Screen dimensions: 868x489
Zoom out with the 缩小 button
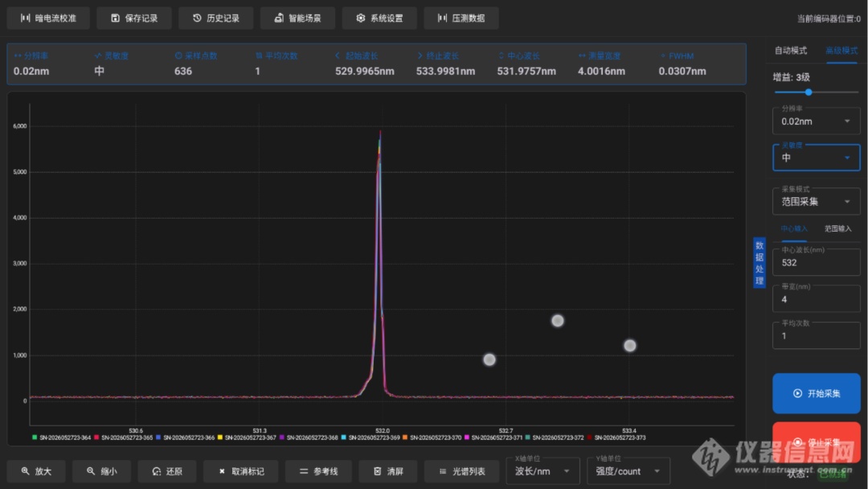point(102,471)
